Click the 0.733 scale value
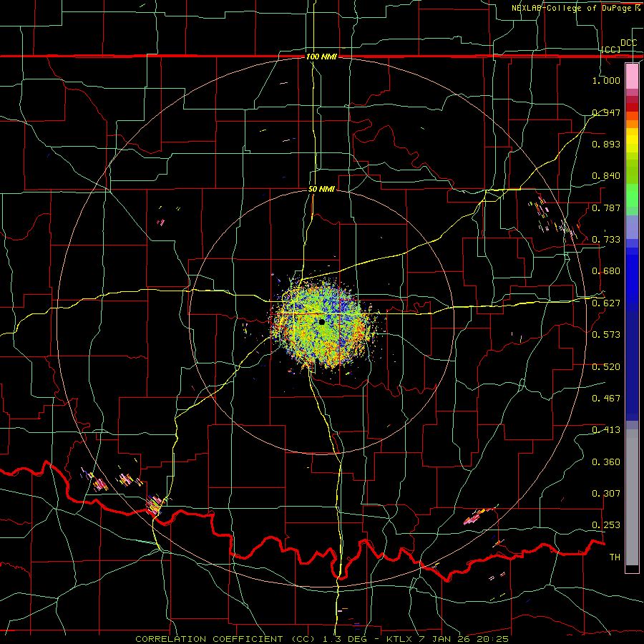 606,239
